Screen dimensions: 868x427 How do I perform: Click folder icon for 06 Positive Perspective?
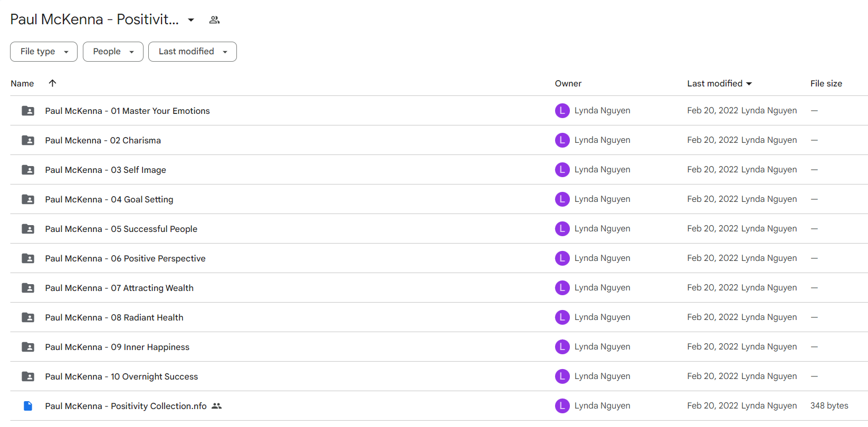tap(28, 258)
